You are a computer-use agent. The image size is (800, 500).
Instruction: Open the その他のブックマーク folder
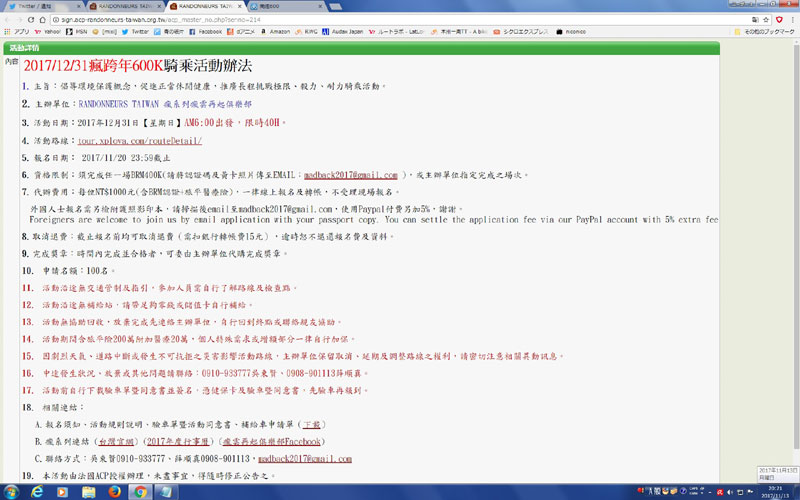point(764,32)
